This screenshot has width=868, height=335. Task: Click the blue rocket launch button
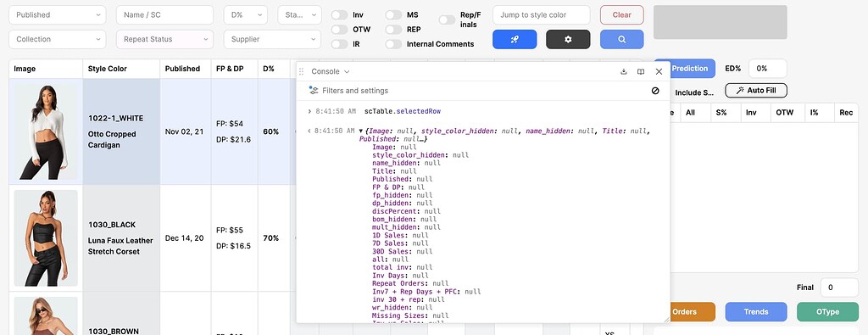pyautogui.click(x=515, y=39)
